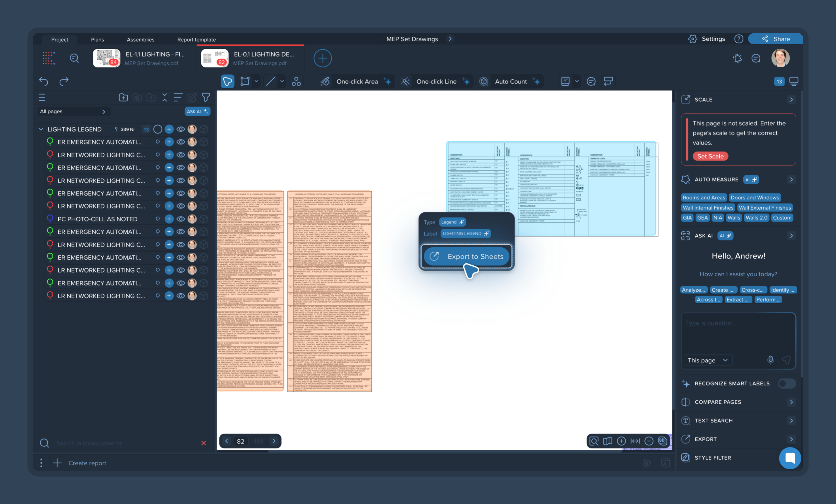Click the help question mark icon
Viewport: 836px width, 504px height.
click(x=739, y=39)
